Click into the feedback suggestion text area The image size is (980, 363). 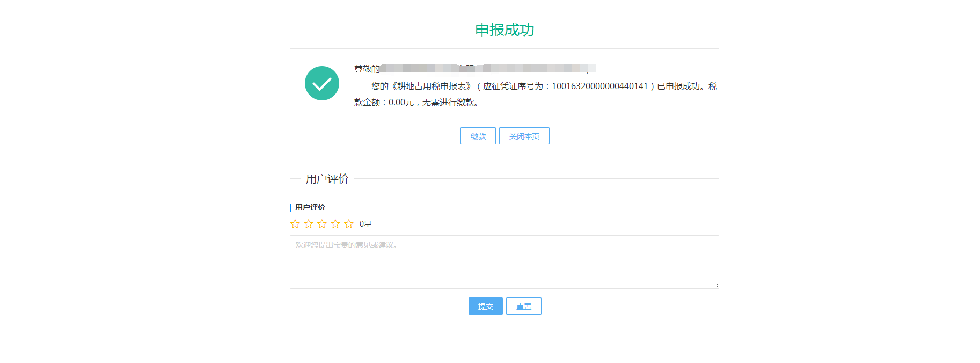point(504,262)
